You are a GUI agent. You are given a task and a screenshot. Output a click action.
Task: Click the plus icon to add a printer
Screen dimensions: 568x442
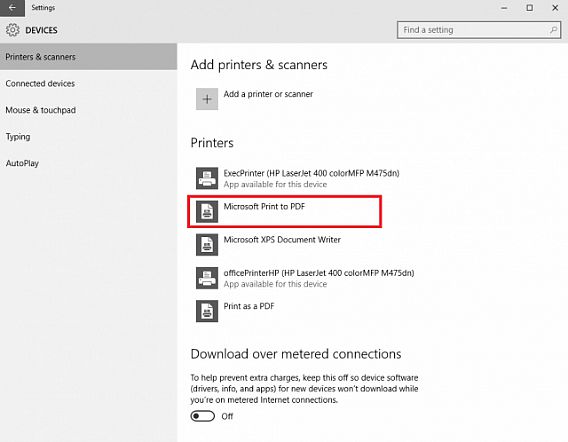207,99
